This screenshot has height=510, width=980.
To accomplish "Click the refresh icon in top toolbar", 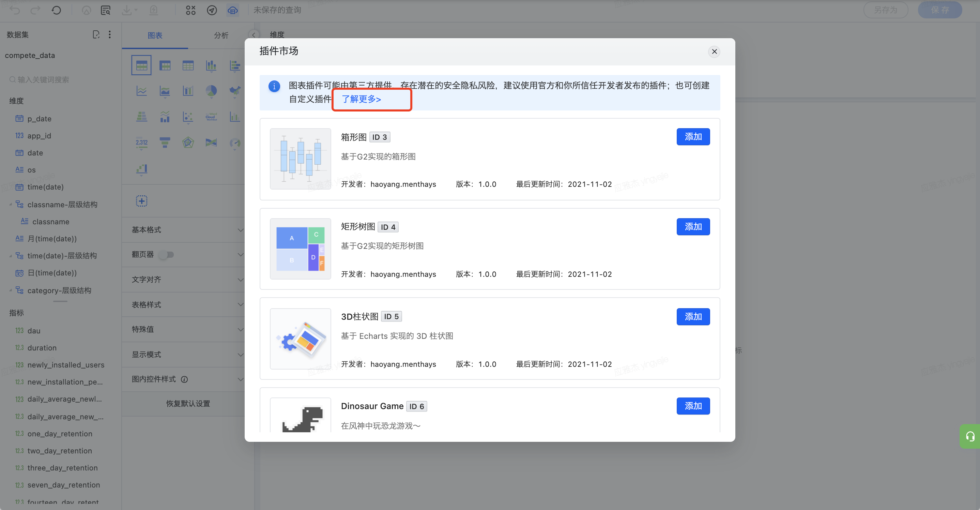I will (x=56, y=10).
